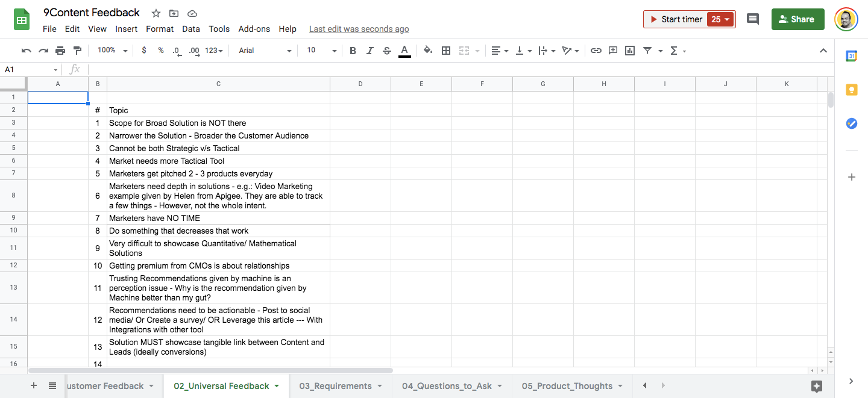Open the Edit menu
The width and height of the screenshot is (868, 398).
pos(72,29)
